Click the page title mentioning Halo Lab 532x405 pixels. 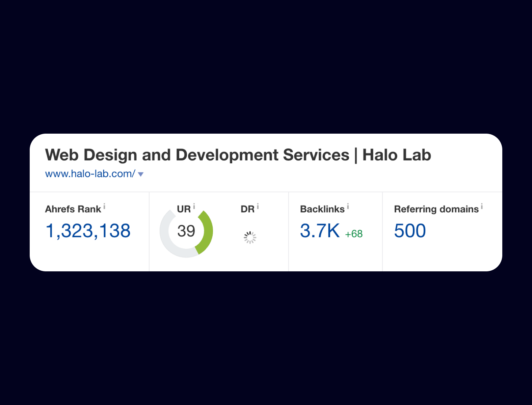point(238,155)
